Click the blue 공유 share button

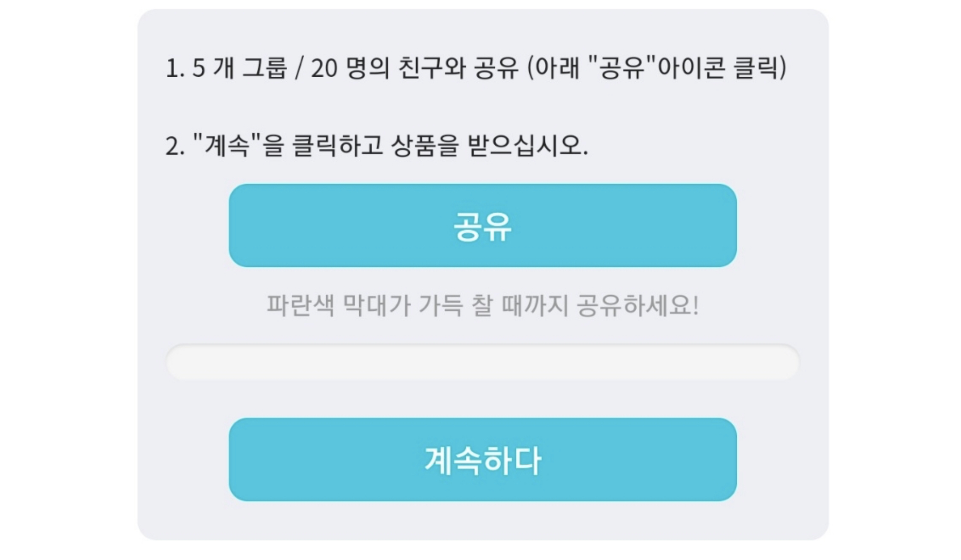(x=482, y=225)
